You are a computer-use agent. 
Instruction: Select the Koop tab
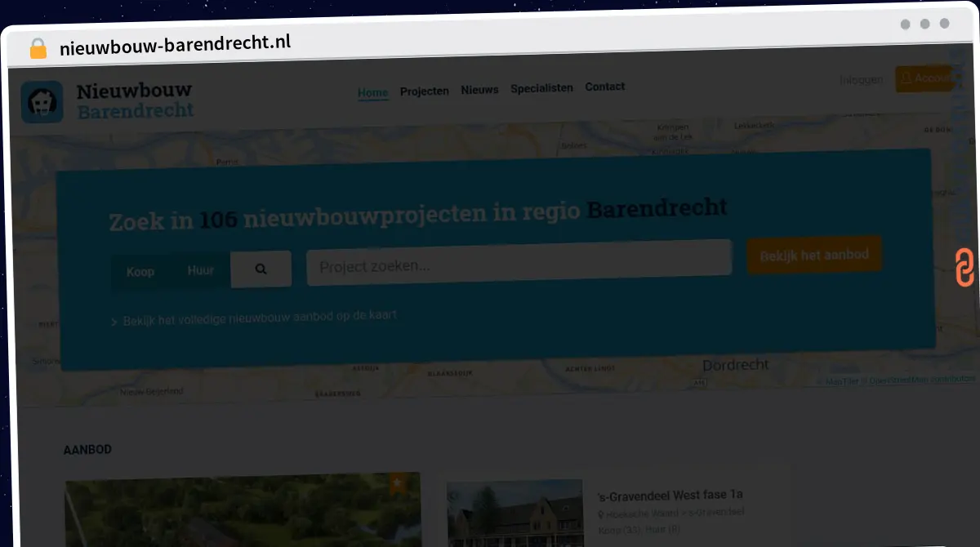tap(140, 272)
